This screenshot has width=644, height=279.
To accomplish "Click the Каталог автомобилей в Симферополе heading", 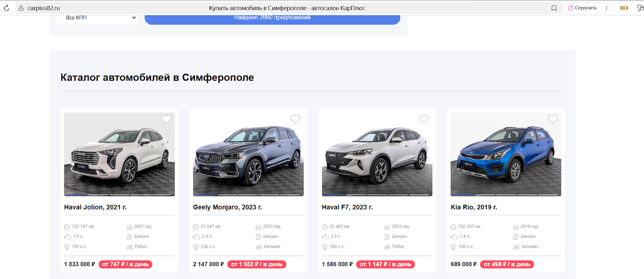I will point(157,77).
